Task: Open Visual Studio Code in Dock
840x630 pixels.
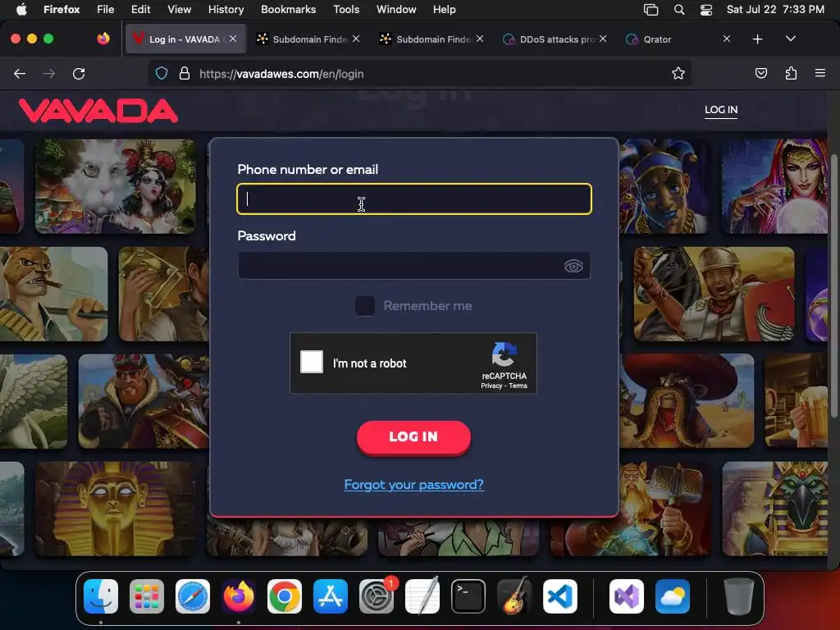Action: click(x=559, y=596)
